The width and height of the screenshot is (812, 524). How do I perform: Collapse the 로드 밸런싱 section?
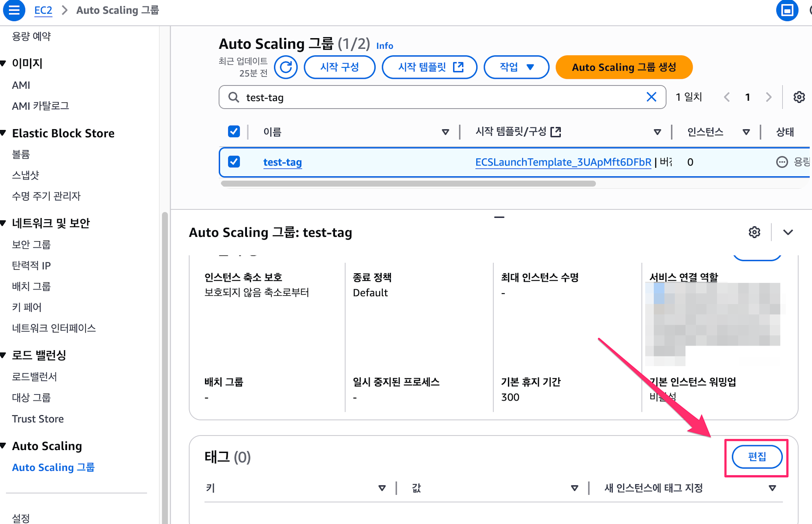click(4, 355)
